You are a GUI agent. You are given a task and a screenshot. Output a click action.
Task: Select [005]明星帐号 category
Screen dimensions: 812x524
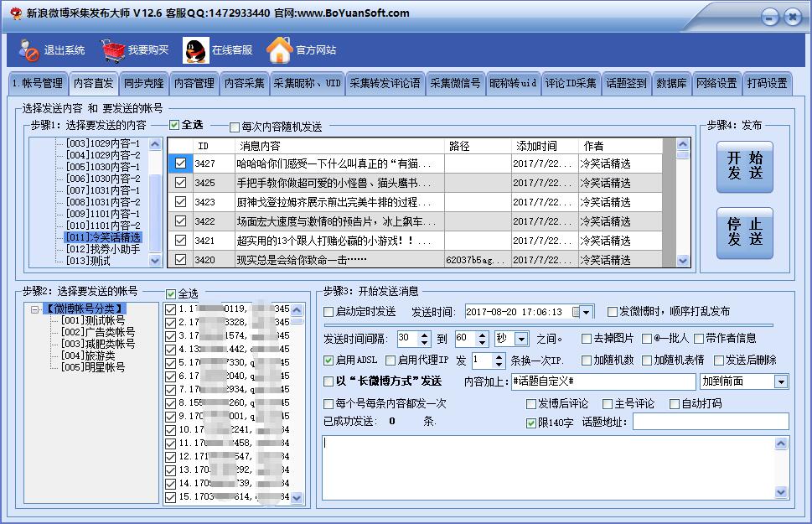[93, 367]
